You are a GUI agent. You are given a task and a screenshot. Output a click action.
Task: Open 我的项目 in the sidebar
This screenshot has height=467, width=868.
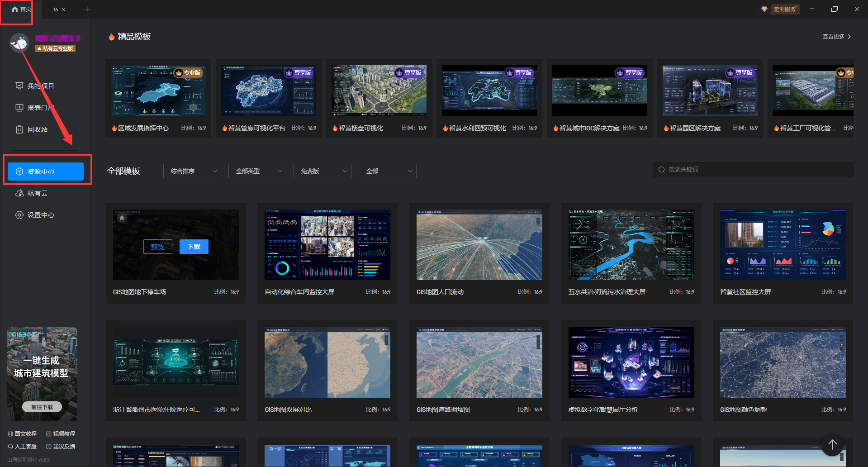(41, 86)
